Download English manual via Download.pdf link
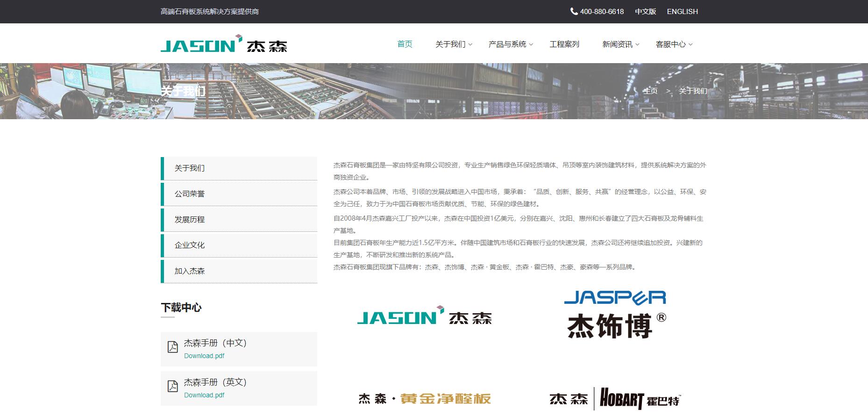868x417 pixels. 204,395
